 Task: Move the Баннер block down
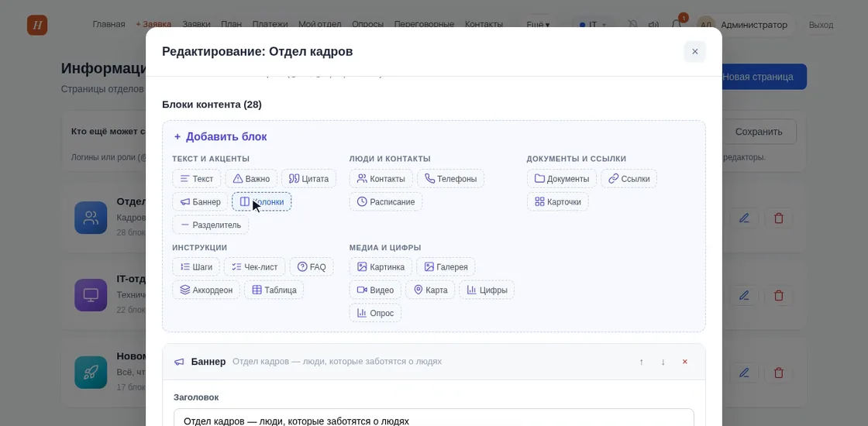(x=663, y=362)
